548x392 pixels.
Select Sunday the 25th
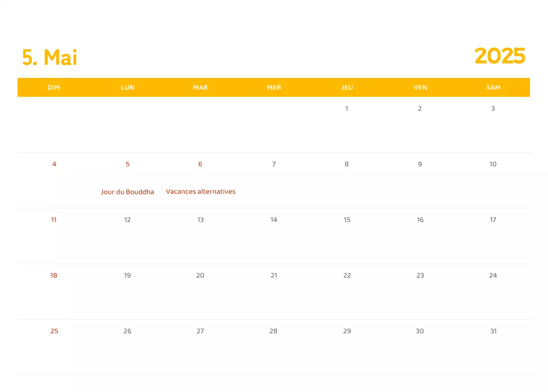[54, 331]
